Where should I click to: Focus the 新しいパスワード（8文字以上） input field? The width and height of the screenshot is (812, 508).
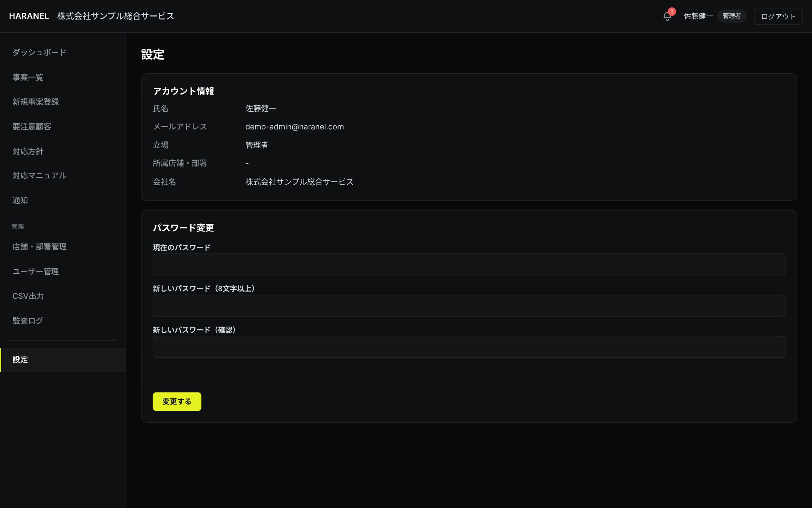coord(469,306)
